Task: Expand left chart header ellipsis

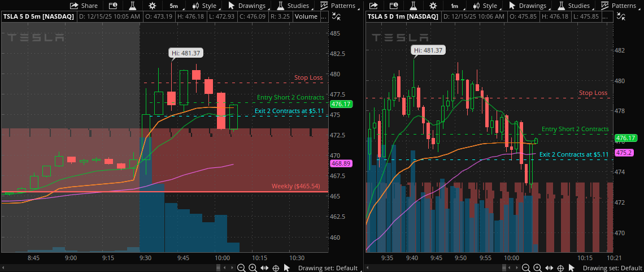Action: tap(324, 16)
